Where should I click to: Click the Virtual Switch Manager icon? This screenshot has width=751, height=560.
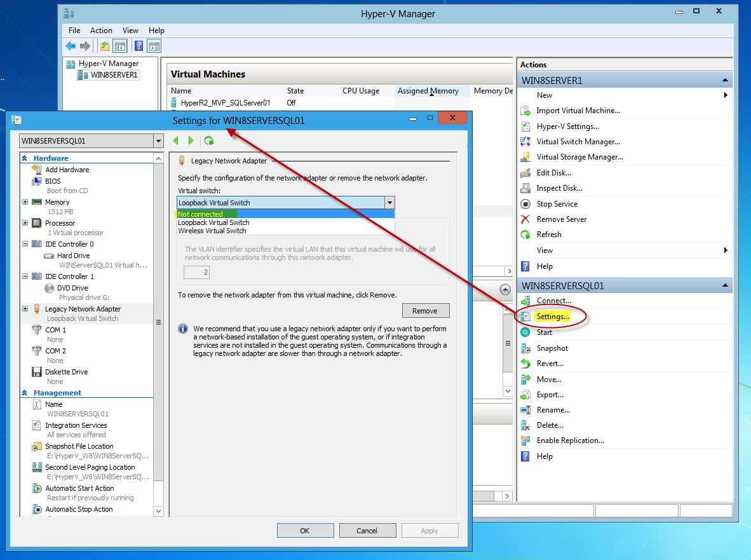coord(525,142)
